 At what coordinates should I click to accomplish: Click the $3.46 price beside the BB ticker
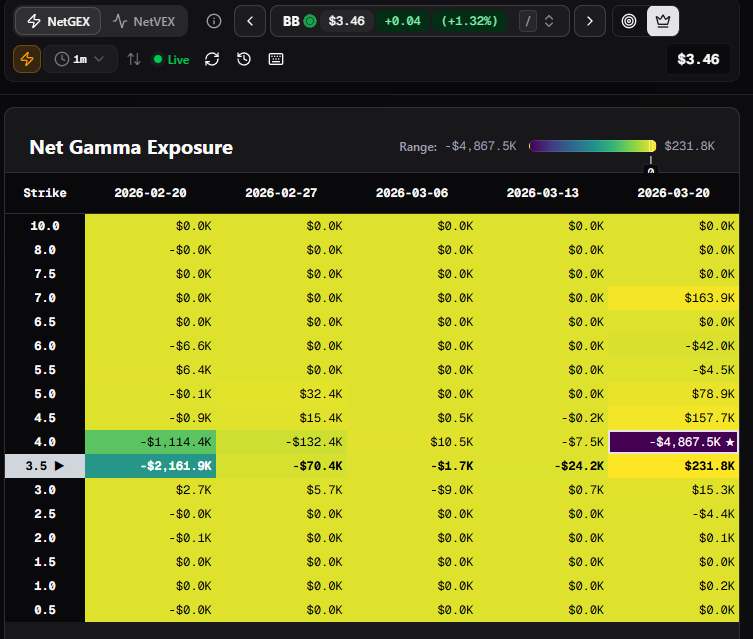346,21
